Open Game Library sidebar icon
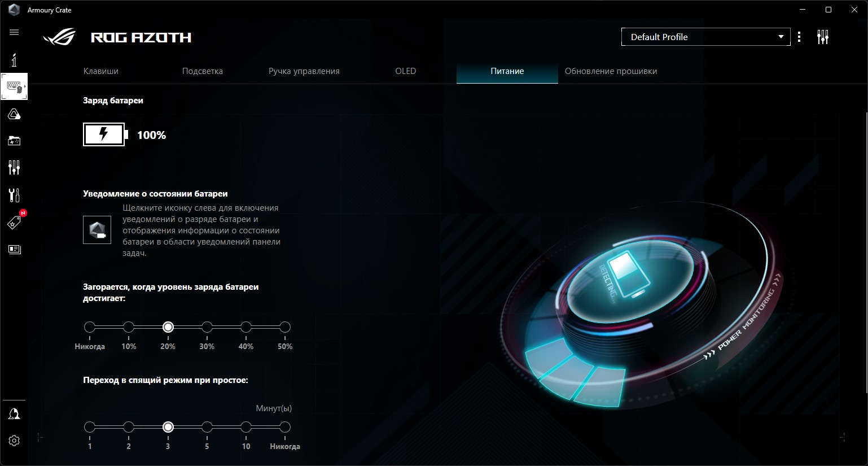Screen dimensions: 868x466 click(14, 141)
